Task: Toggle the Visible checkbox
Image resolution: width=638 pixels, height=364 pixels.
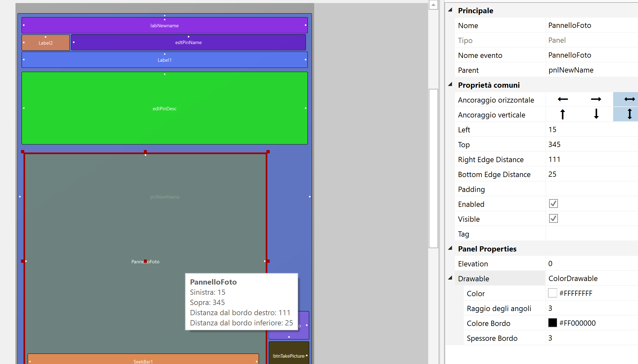Action: (x=553, y=219)
